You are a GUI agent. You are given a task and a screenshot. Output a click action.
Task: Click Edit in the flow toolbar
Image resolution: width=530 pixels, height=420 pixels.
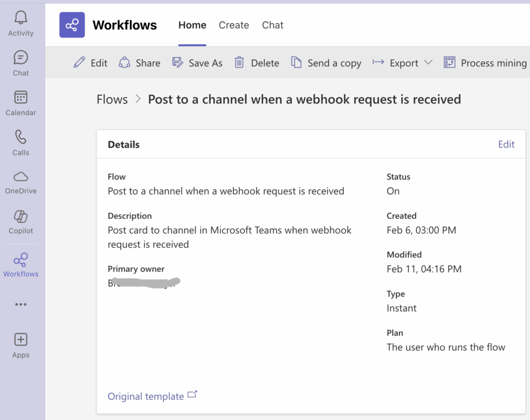[91, 63]
